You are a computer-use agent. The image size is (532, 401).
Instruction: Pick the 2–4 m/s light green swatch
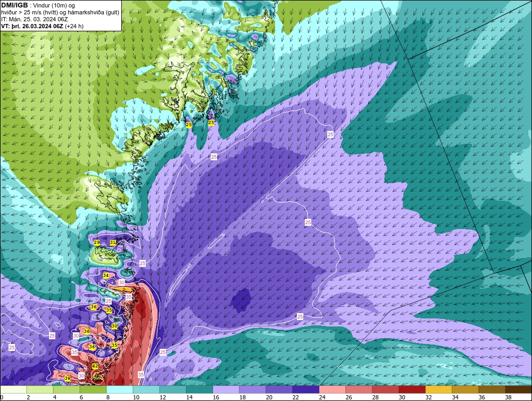(x=40, y=389)
